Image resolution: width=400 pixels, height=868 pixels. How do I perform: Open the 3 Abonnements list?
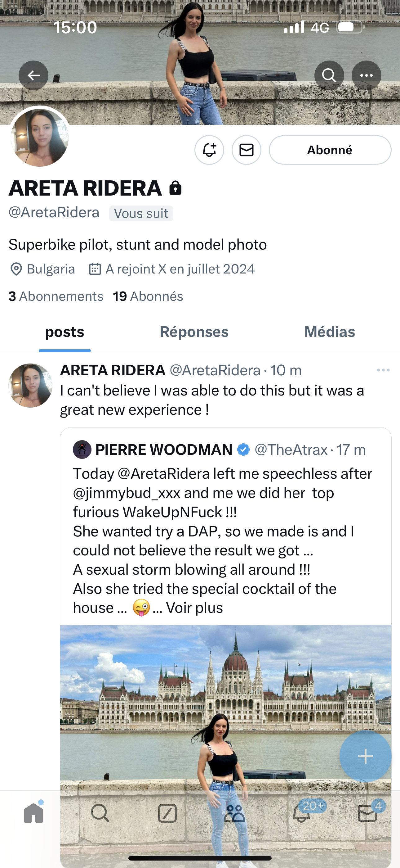point(56,296)
